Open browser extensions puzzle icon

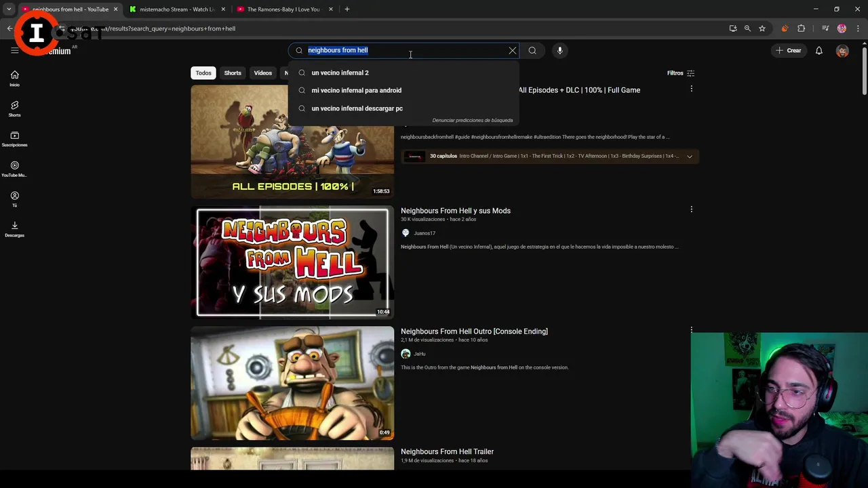[x=802, y=28]
